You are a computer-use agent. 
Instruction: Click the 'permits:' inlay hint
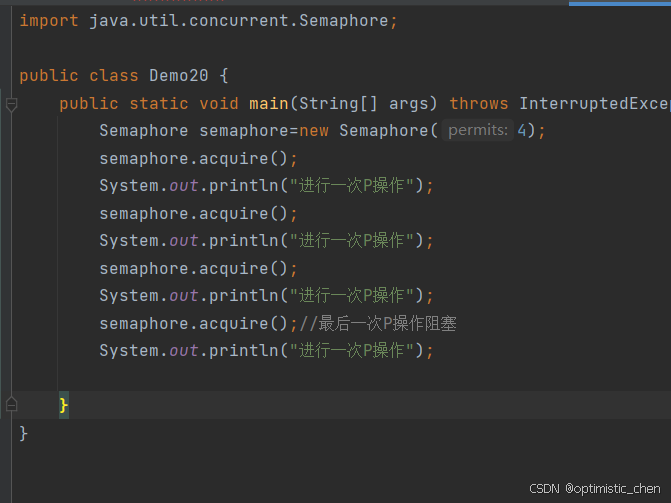(478, 131)
